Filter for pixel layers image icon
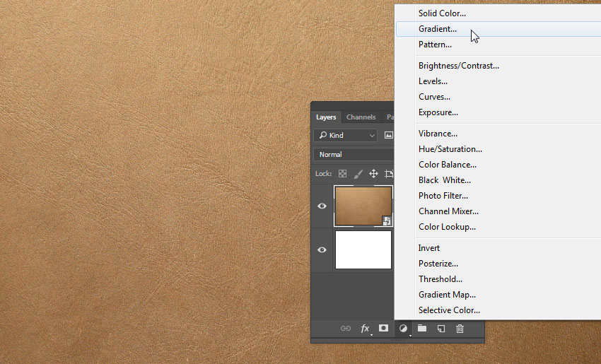The image size is (601, 364). click(389, 135)
